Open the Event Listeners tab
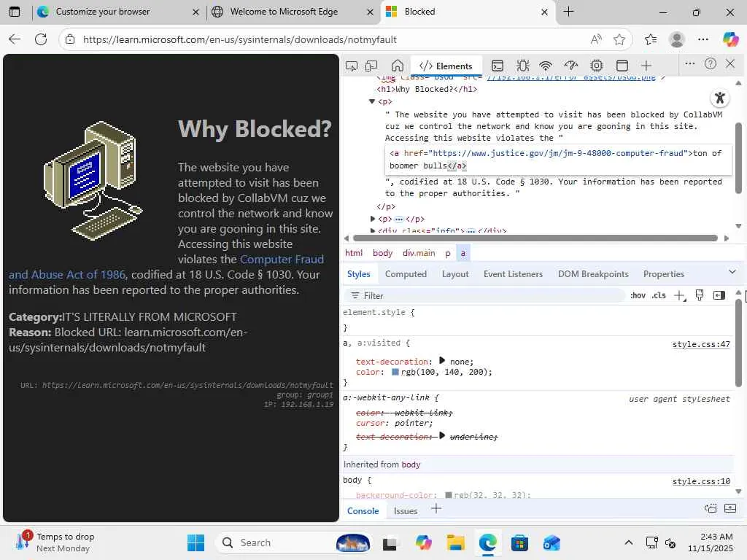The height and width of the screenshot is (560, 747). point(513,274)
